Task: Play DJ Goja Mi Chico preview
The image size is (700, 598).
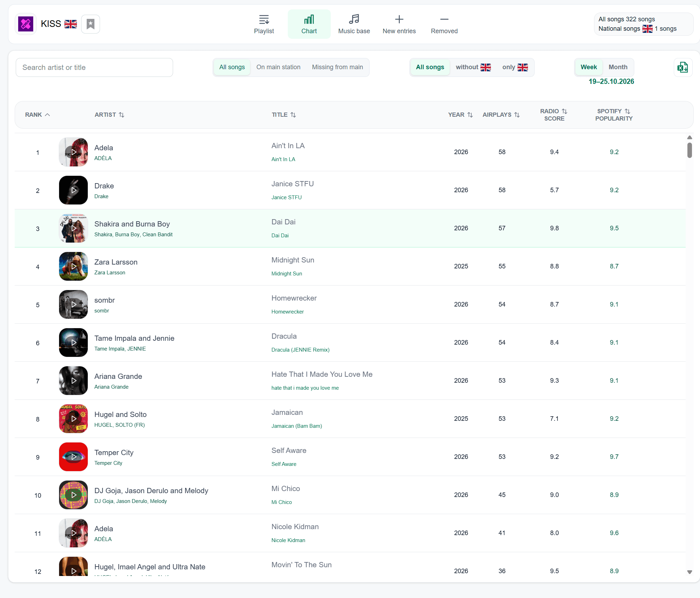Action: 73,495
